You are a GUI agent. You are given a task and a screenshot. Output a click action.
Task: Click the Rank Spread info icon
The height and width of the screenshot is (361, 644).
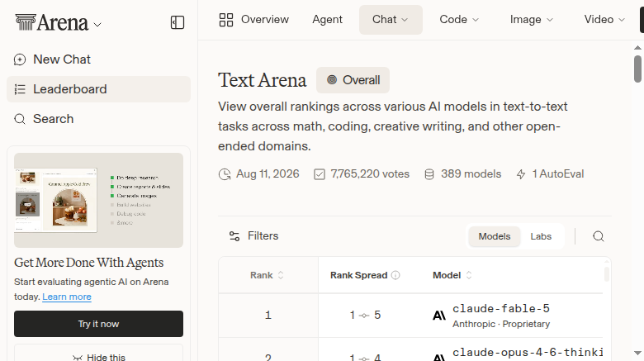[x=395, y=275]
